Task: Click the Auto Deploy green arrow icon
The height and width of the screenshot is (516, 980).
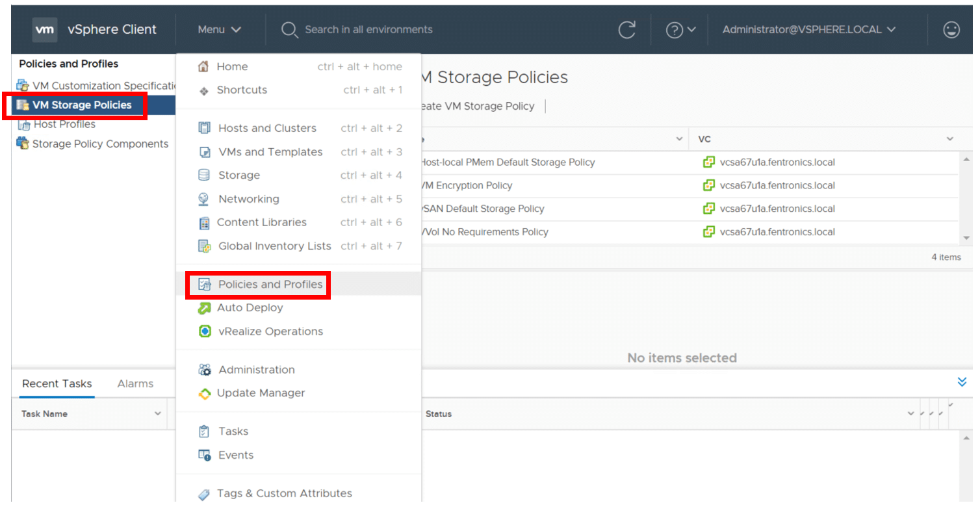Action: tap(204, 308)
